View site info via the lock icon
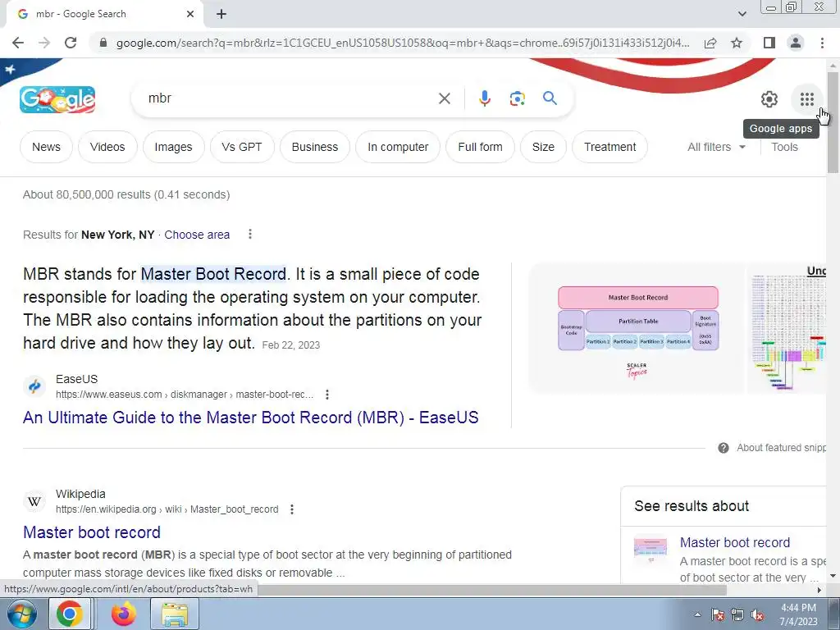This screenshot has width=840, height=630. pyautogui.click(x=103, y=43)
